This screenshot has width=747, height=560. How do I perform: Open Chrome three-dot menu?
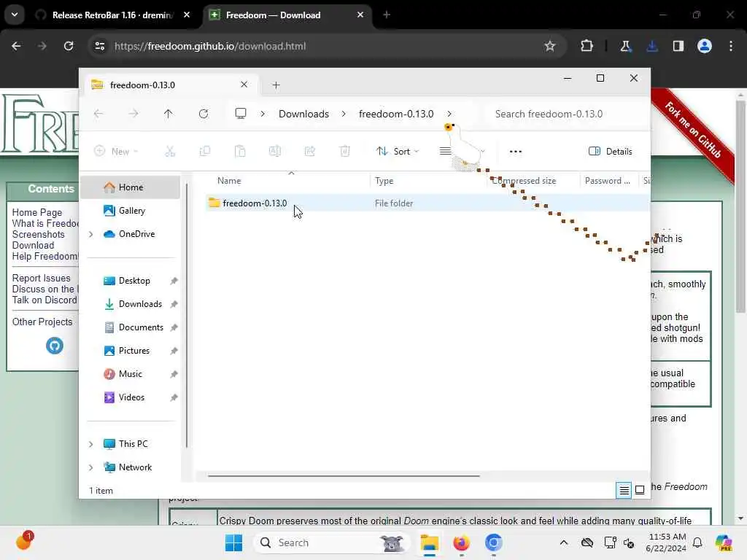click(x=731, y=46)
